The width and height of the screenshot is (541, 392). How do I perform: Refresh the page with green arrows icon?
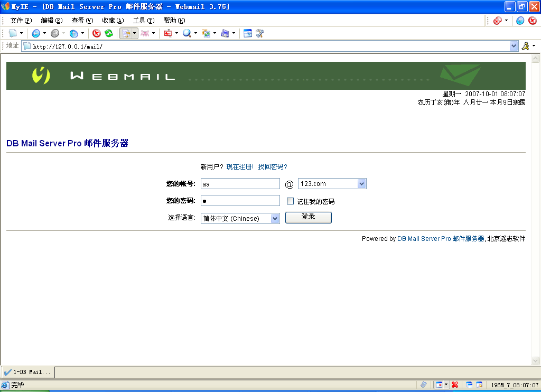coord(109,33)
